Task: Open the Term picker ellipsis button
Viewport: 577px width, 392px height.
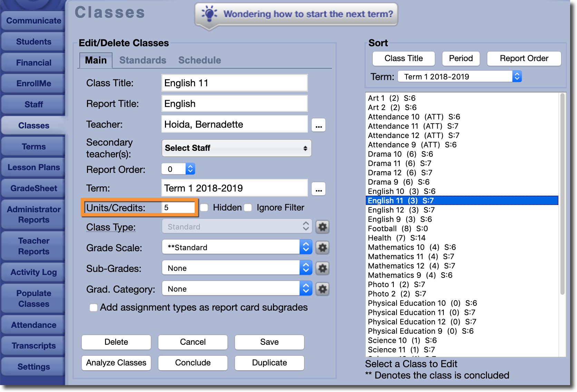Action: (318, 189)
